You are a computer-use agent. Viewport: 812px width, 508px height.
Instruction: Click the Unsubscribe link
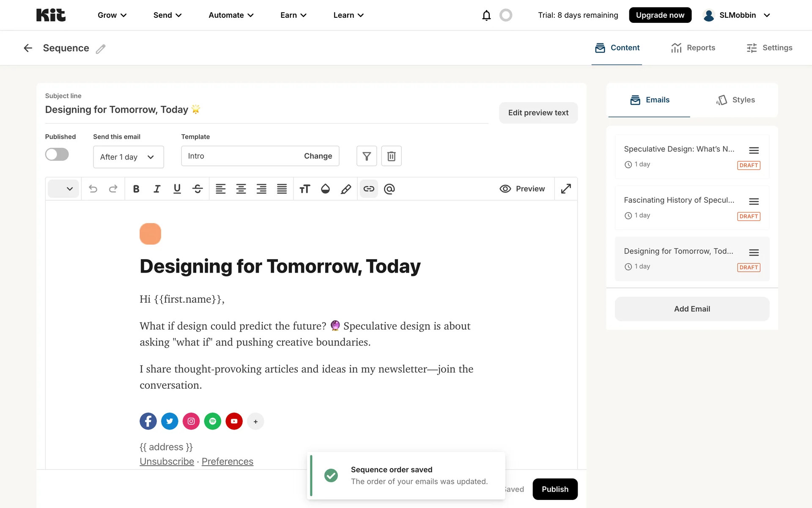click(167, 461)
